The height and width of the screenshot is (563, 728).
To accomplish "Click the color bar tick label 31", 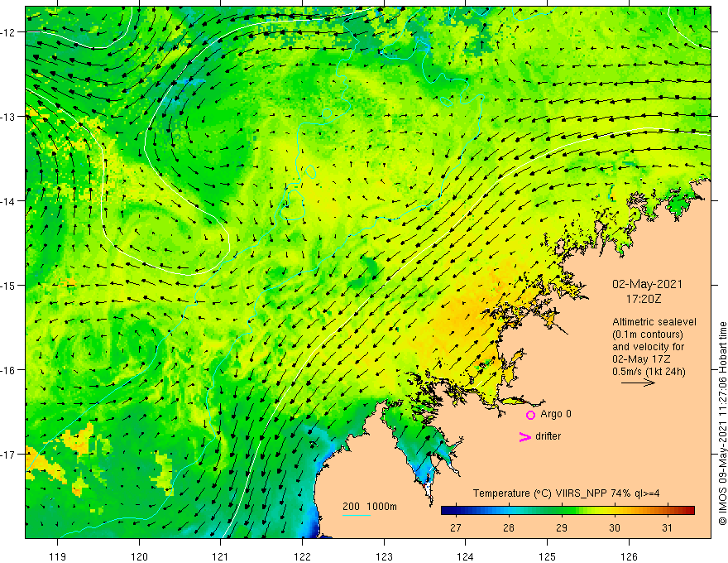I will [667, 527].
